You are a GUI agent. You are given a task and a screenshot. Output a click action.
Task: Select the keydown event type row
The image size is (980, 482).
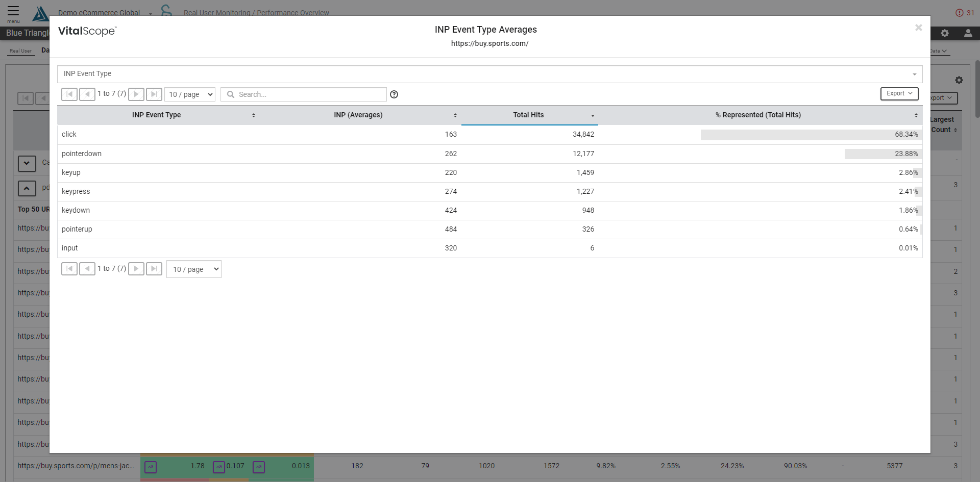pyautogui.click(x=490, y=211)
